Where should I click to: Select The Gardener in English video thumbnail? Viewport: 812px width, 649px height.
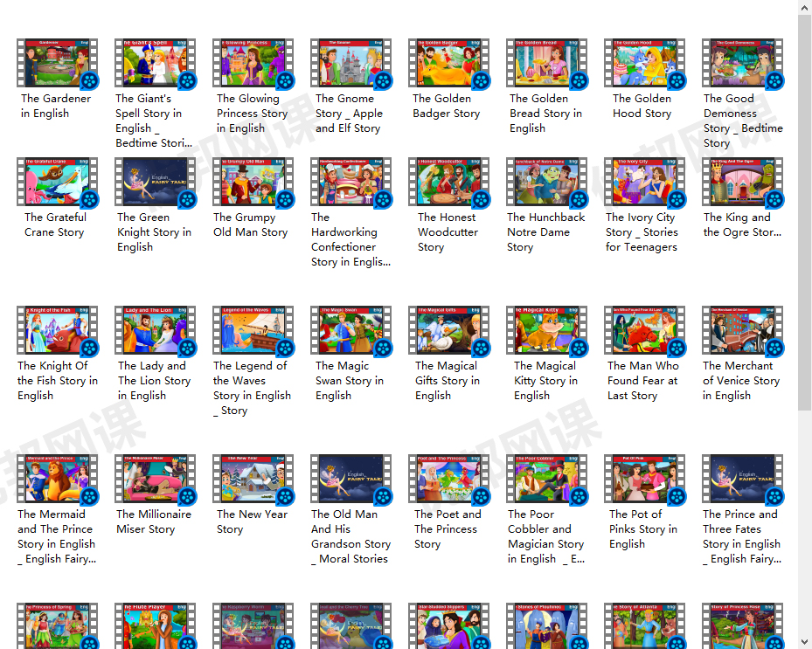(x=57, y=63)
